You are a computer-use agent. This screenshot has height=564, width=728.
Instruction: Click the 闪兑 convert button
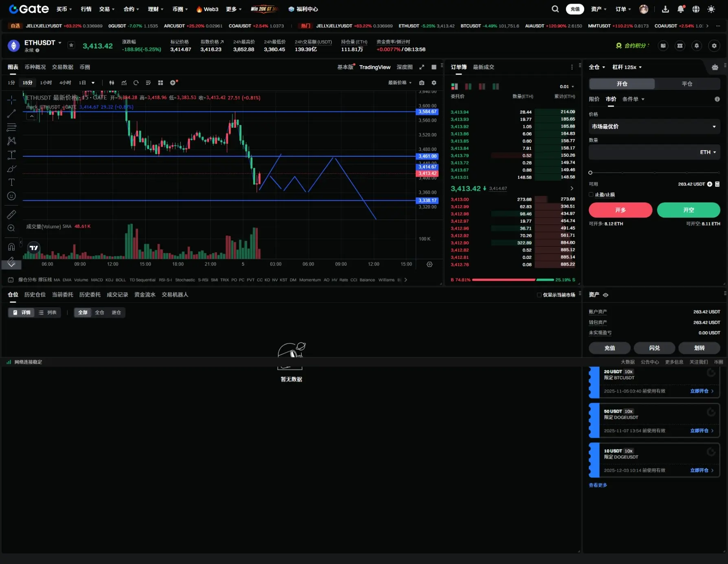click(654, 348)
